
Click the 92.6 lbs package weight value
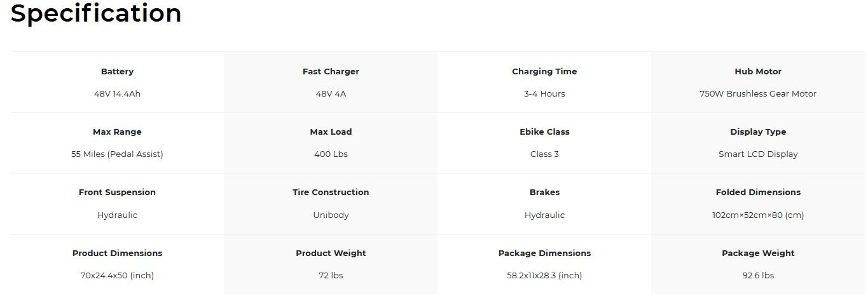point(758,276)
